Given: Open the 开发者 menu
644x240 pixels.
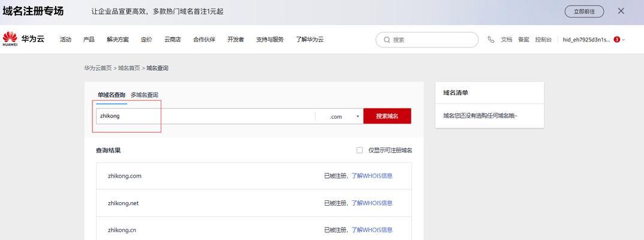Looking at the screenshot, I should [x=236, y=40].
